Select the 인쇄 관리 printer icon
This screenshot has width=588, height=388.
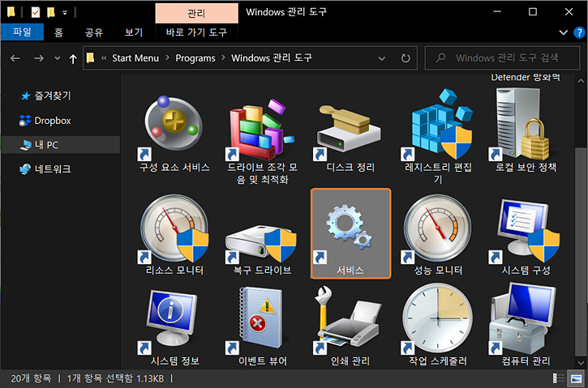[349, 320]
